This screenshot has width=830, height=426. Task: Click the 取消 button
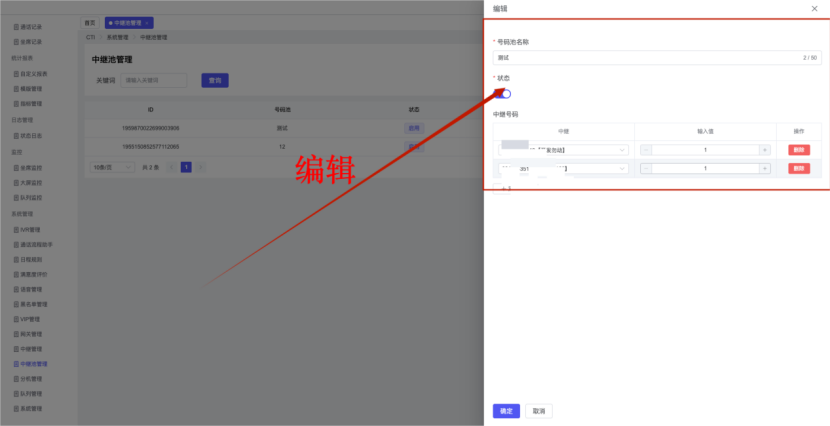538,411
